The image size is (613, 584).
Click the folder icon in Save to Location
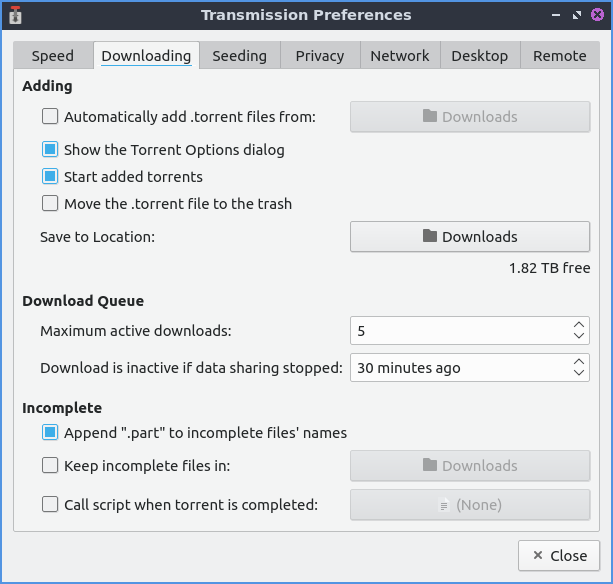coord(430,237)
